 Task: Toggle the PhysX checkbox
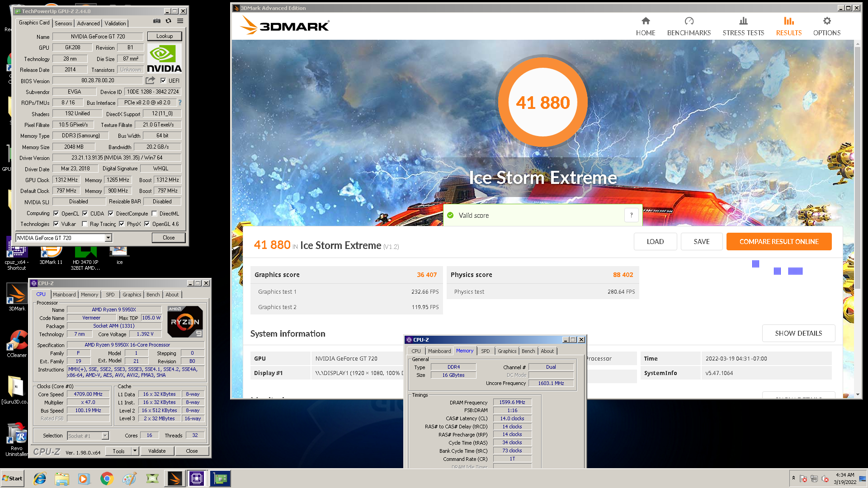click(122, 224)
